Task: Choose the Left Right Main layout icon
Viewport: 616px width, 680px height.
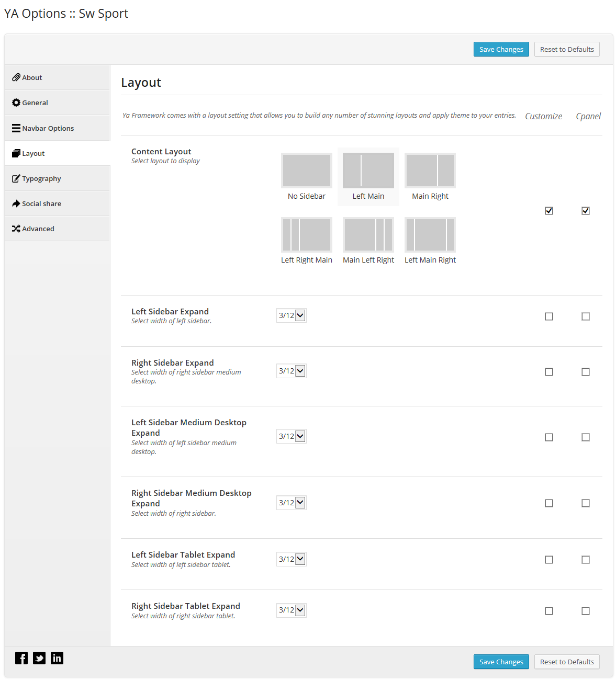Action: [x=307, y=235]
